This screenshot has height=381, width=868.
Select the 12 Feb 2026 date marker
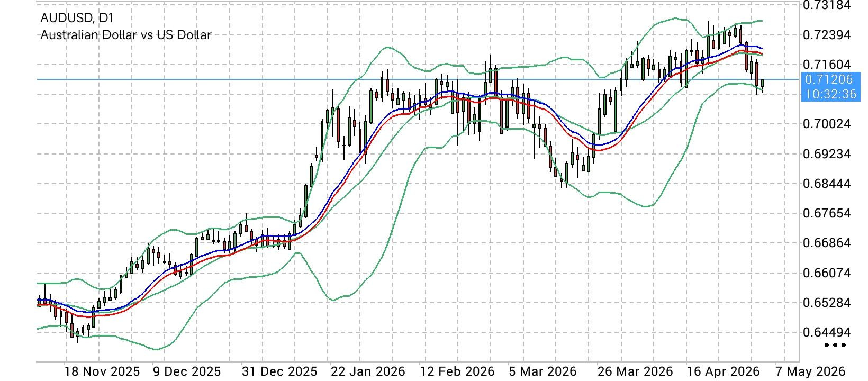[x=457, y=371]
